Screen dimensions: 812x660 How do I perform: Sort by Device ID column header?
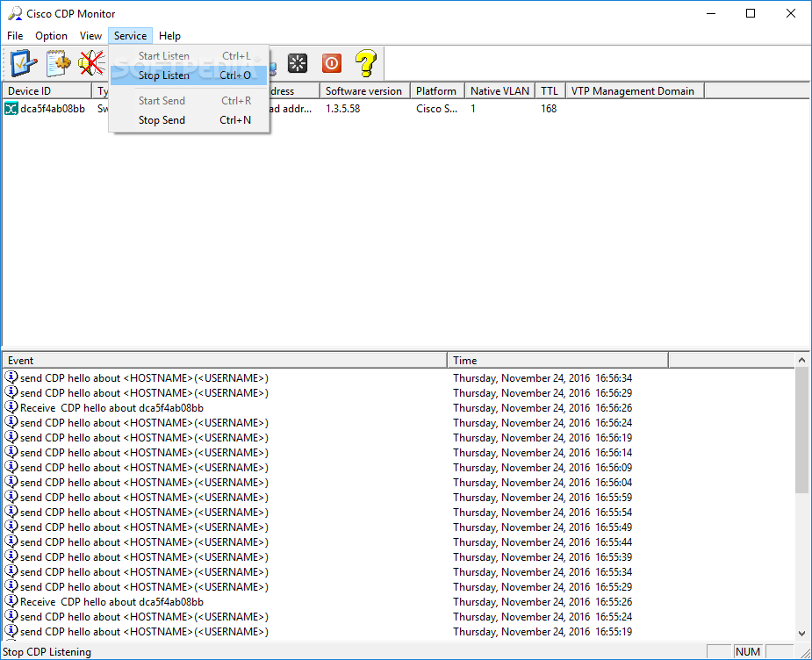click(x=47, y=91)
